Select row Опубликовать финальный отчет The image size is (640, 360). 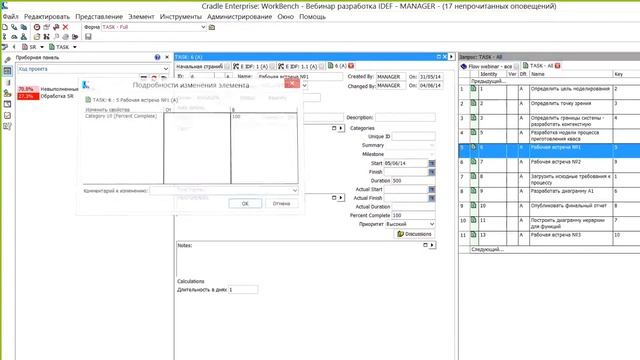(x=549, y=209)
